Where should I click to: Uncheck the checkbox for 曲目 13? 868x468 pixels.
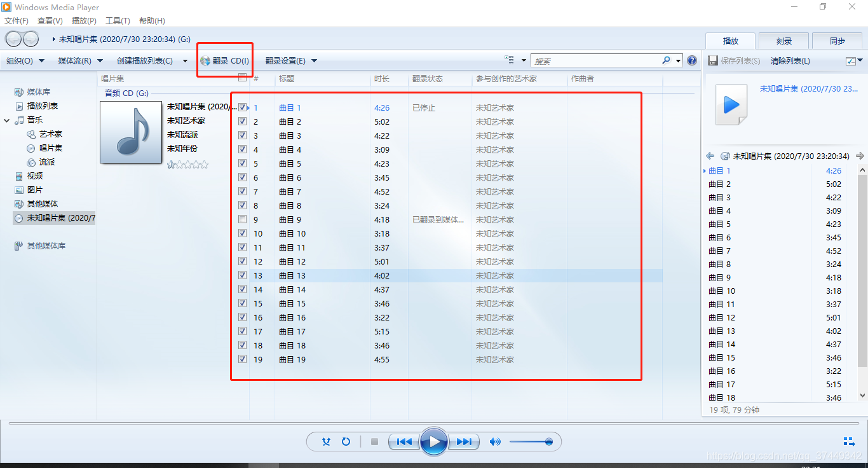(242, 275)
